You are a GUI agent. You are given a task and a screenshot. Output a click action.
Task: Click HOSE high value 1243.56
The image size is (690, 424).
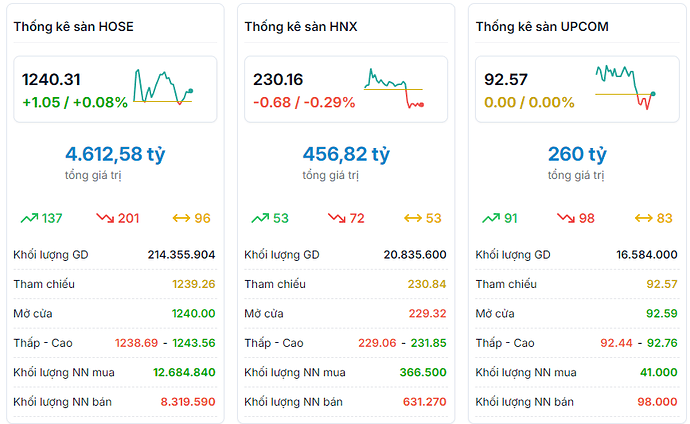(x=194, y=343)
